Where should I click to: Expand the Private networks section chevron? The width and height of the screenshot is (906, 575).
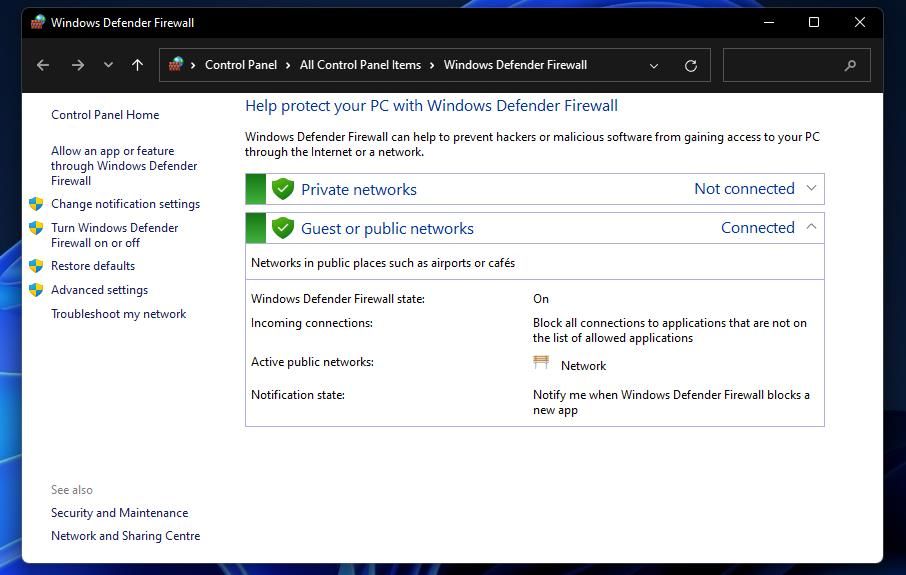(811, 188)
